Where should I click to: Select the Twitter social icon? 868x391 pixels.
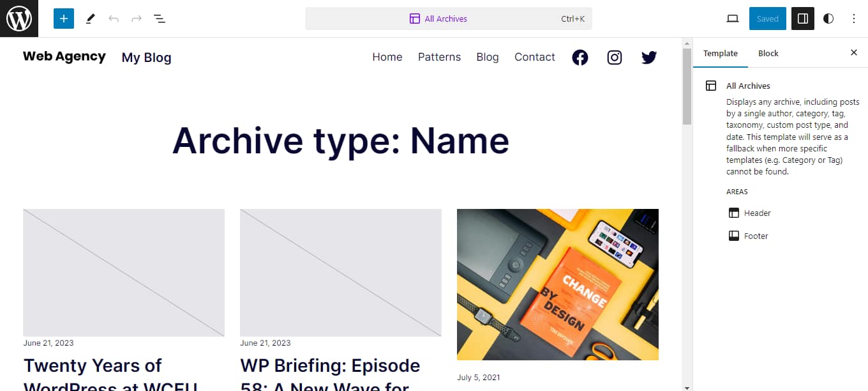pos(648,57)
